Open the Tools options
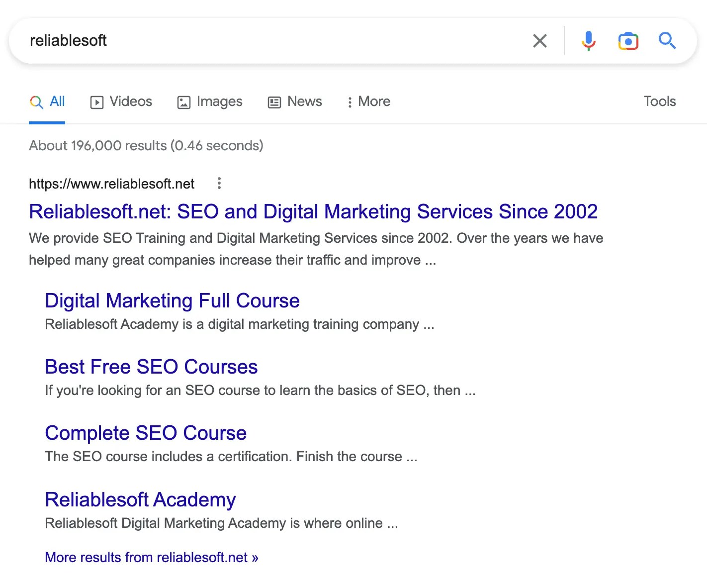The width and height of the screenshot is (707, 588). [659, 101]
